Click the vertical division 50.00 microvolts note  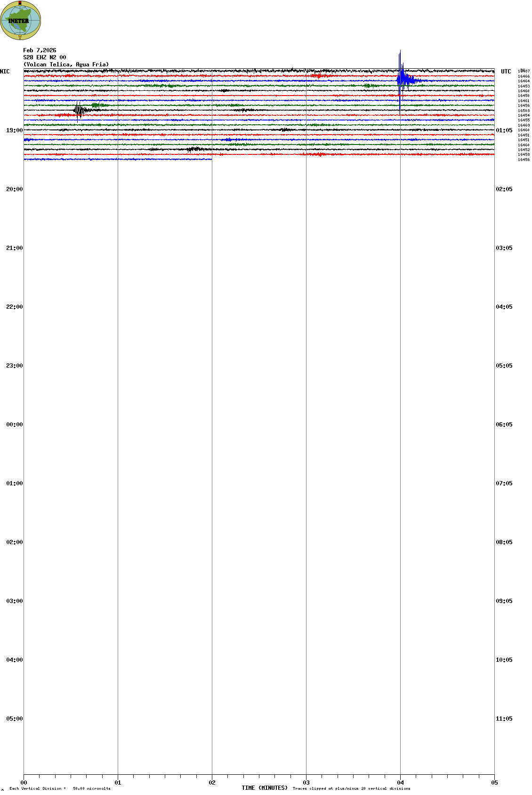tap(60, 788)
